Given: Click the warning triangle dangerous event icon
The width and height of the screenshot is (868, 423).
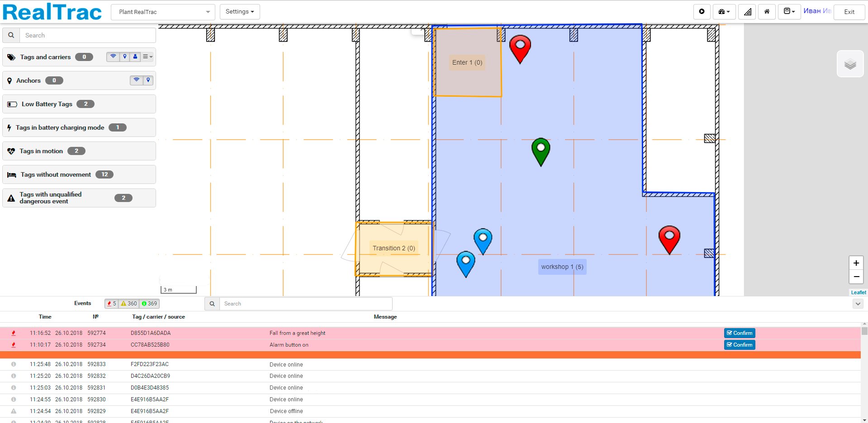Looking at the screenshot, I should 11,198.
